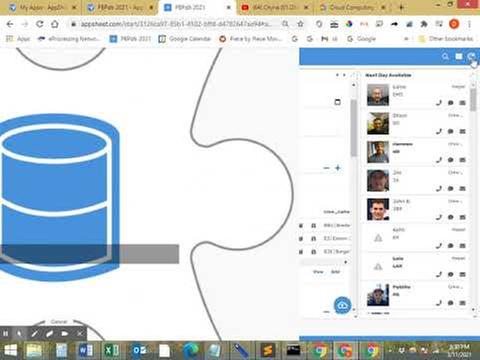Open the command prompt from the taskbar
480x360 pixels.
tap(293, 351)
